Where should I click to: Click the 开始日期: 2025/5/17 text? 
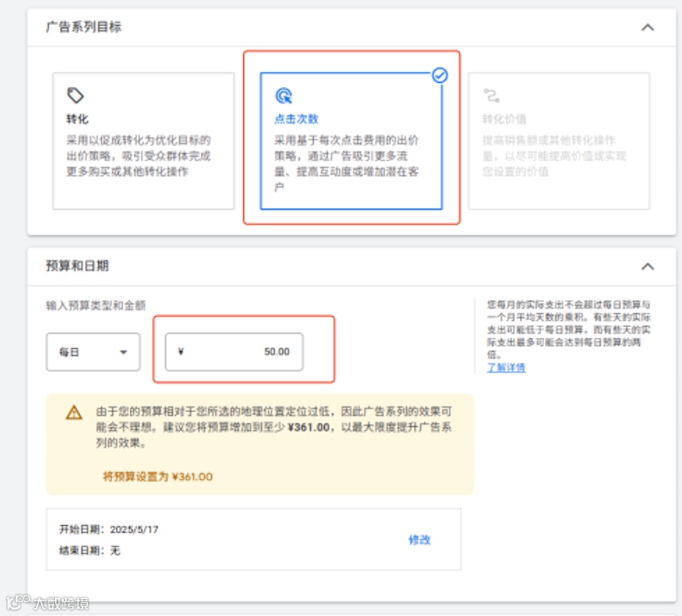pyautogui.click(x=109, y=529)
